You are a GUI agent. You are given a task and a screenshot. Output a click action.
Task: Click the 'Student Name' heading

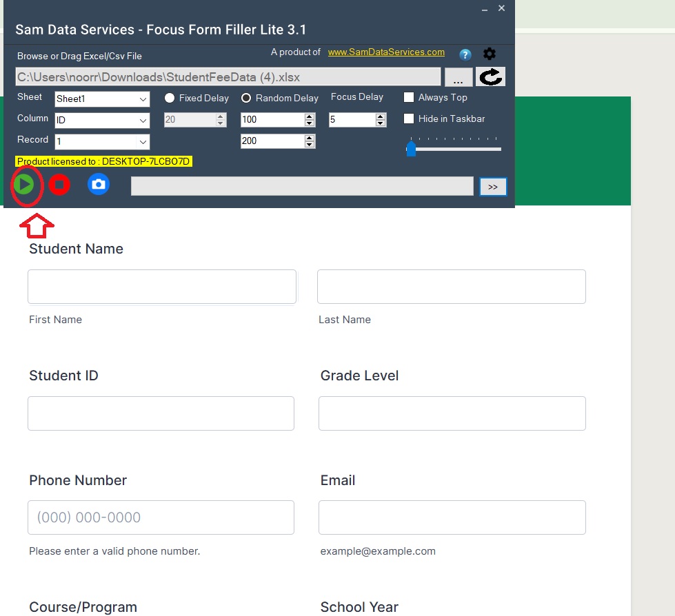click(x=77, y=249)
